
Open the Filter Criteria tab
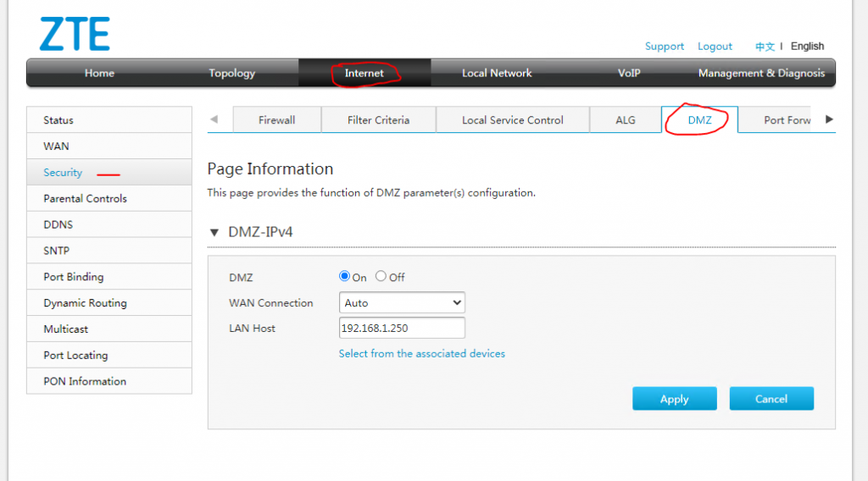[x=378, y=120]
